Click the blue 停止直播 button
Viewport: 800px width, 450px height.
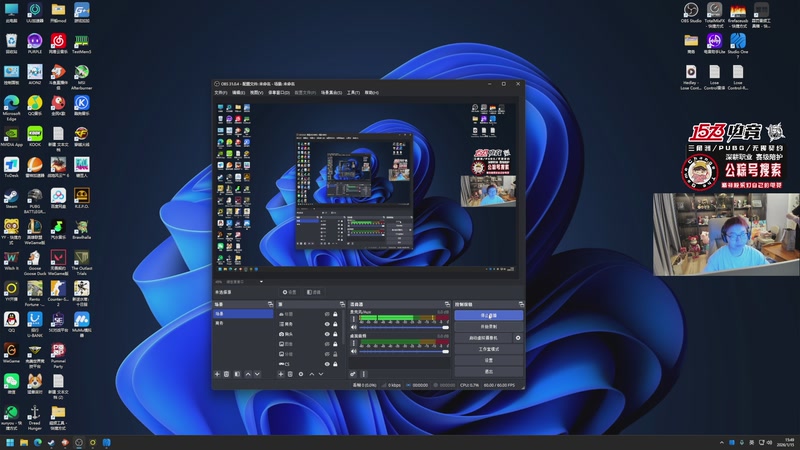(488, 315)
